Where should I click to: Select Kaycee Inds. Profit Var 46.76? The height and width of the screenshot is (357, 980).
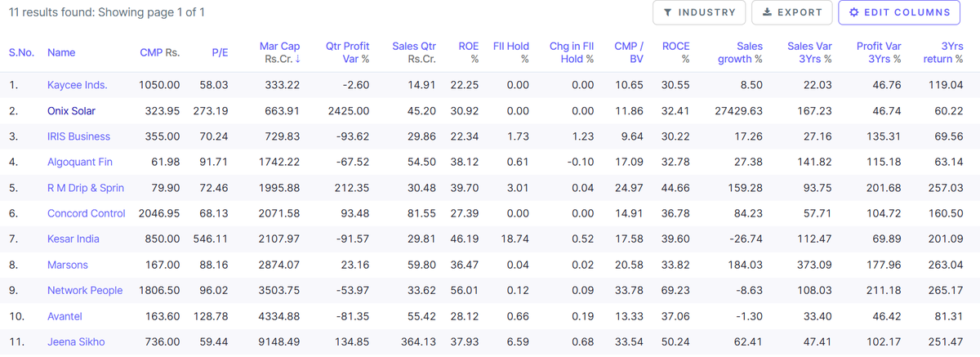pyautogui.click(x=889, y=85)
